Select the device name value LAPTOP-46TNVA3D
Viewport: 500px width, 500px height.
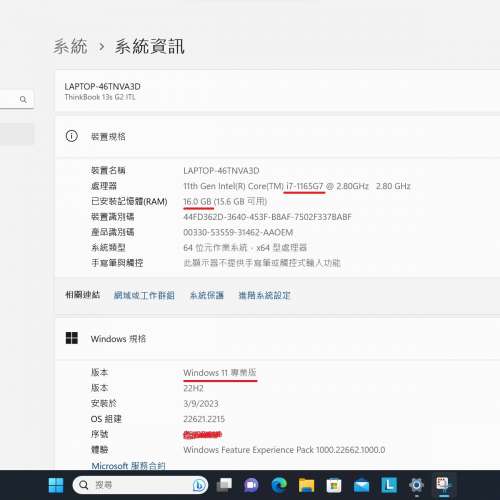coord(221,171)
